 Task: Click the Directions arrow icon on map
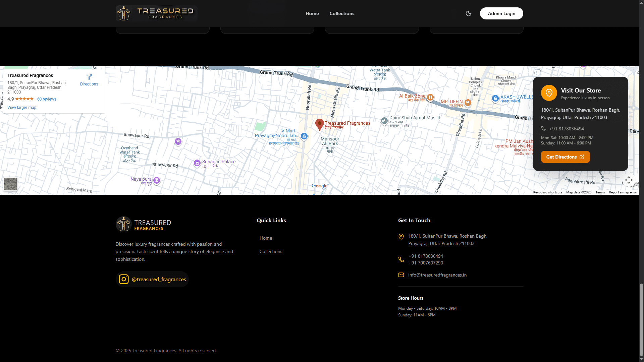(x=89, y=77)
